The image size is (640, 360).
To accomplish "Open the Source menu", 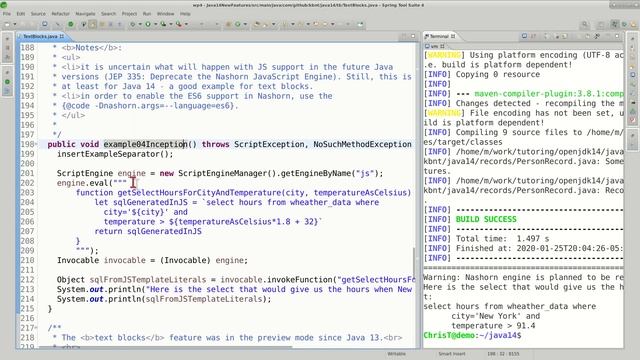I will tap(38, 13).
